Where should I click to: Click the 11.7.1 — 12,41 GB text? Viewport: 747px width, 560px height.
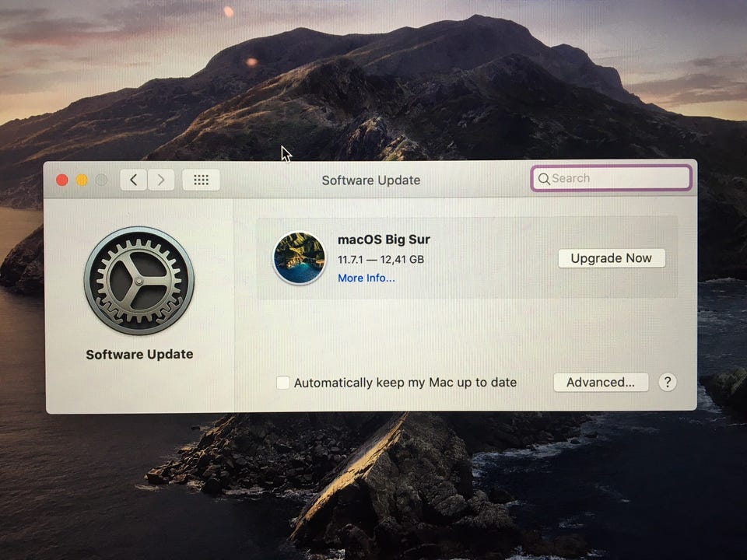(x=381, y=260)
